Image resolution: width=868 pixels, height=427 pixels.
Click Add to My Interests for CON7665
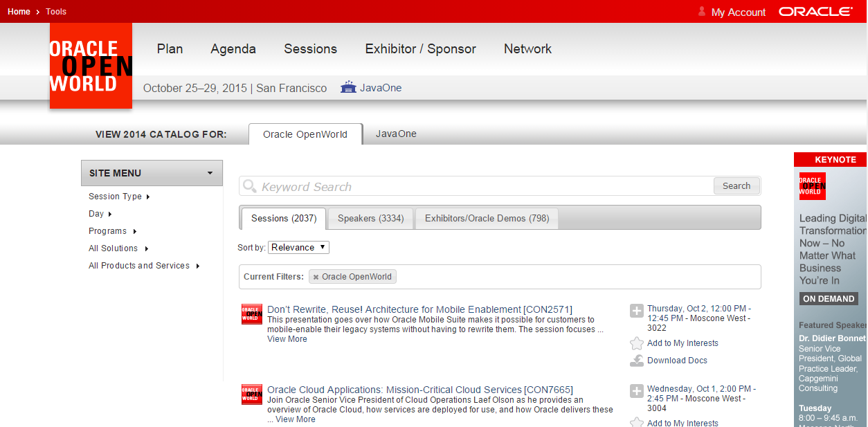pyautogui.click(x=682, y=423)
